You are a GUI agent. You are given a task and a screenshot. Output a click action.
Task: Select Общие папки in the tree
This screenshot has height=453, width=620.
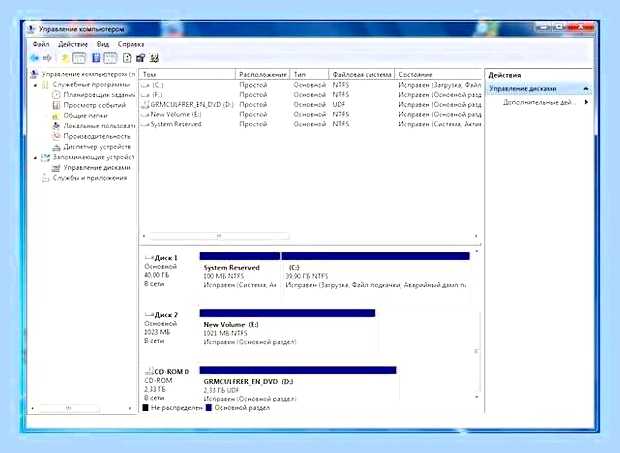(x=85, y=116)
